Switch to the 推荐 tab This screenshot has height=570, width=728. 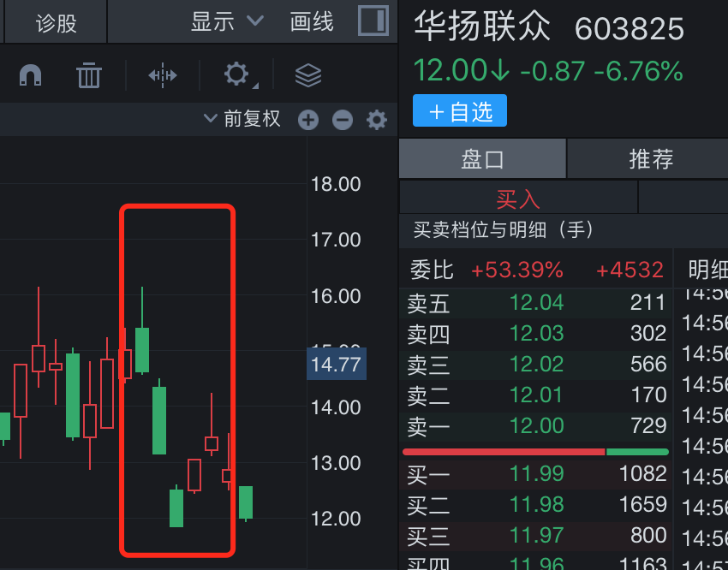tap(651, 159)
